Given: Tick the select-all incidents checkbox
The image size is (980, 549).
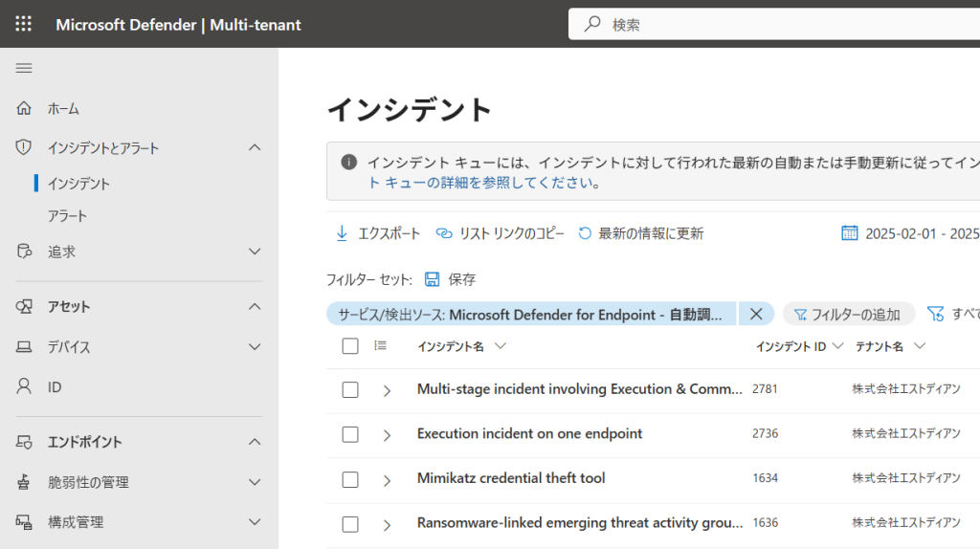Looking at the screenshot, I should click(350, 346).
